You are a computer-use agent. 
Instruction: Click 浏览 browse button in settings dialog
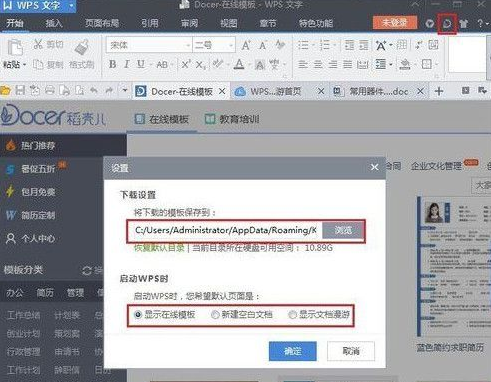[x=343, y=230]
